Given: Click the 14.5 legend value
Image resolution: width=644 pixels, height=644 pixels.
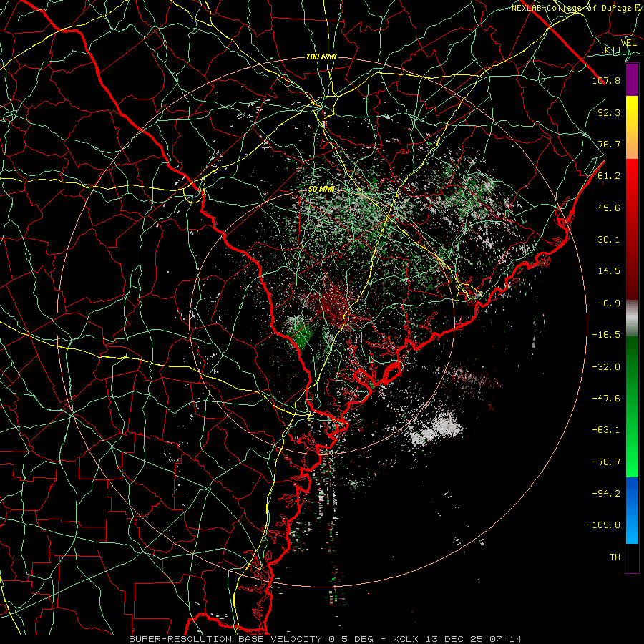Looking at the screenshot, I should point(609,271).
